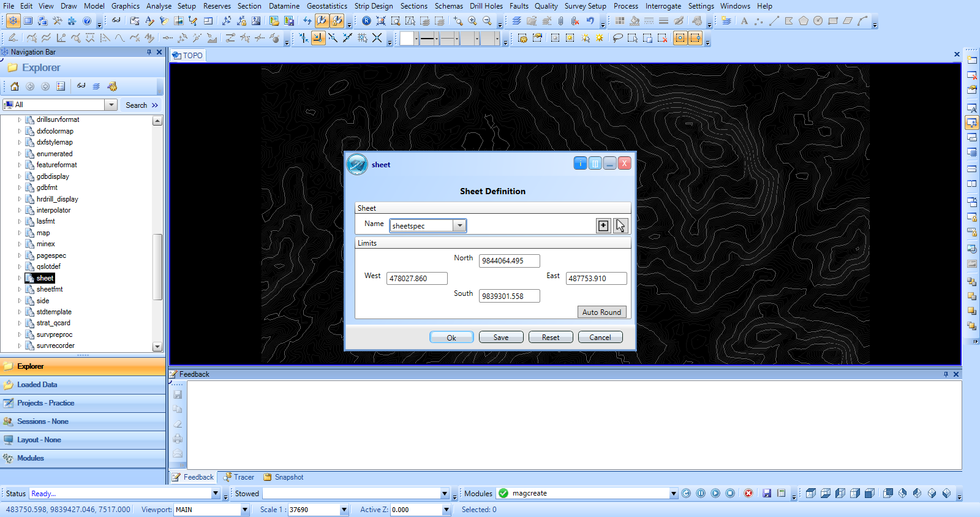Toggle the Navigation Bar auto-hide pin
Image resolution: width=980 pixels, height=517 pixels.
click(x=149, y=52)
